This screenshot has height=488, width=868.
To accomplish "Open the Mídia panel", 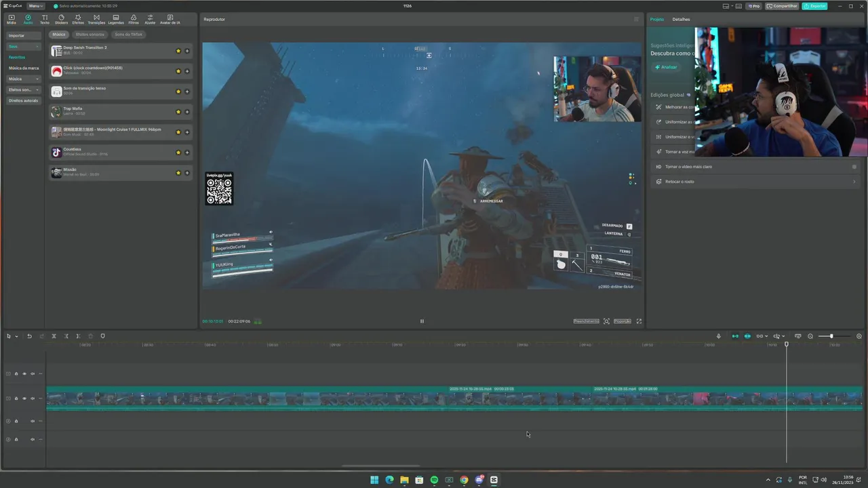I will coord(12,19).
